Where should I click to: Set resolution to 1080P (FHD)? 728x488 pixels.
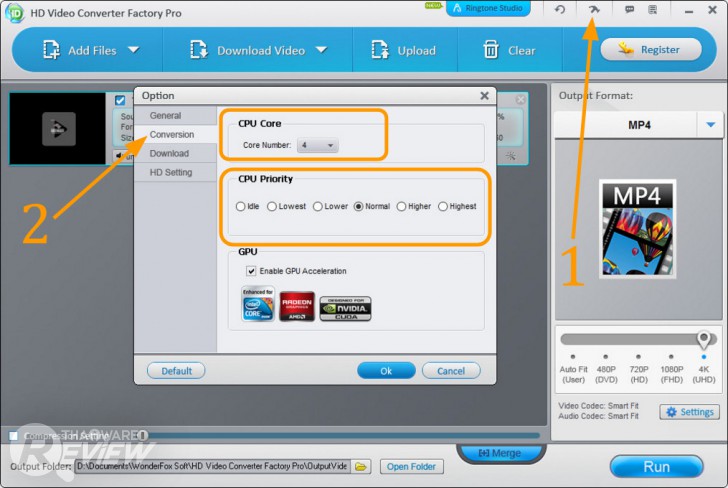point(671,370)
